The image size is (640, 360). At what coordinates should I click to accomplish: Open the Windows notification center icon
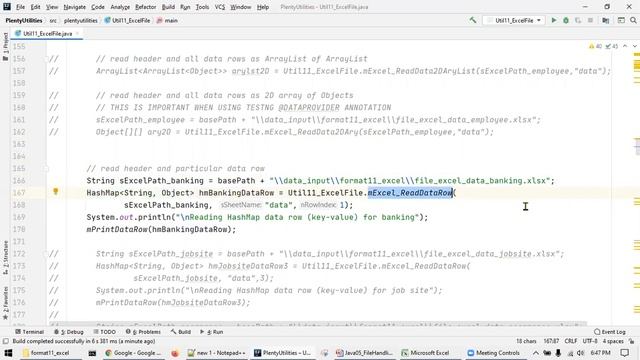[624, 353]
